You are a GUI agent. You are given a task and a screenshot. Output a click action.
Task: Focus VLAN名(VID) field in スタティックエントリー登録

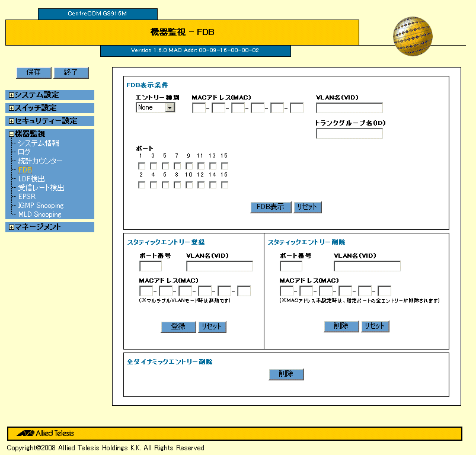(219, 266)
